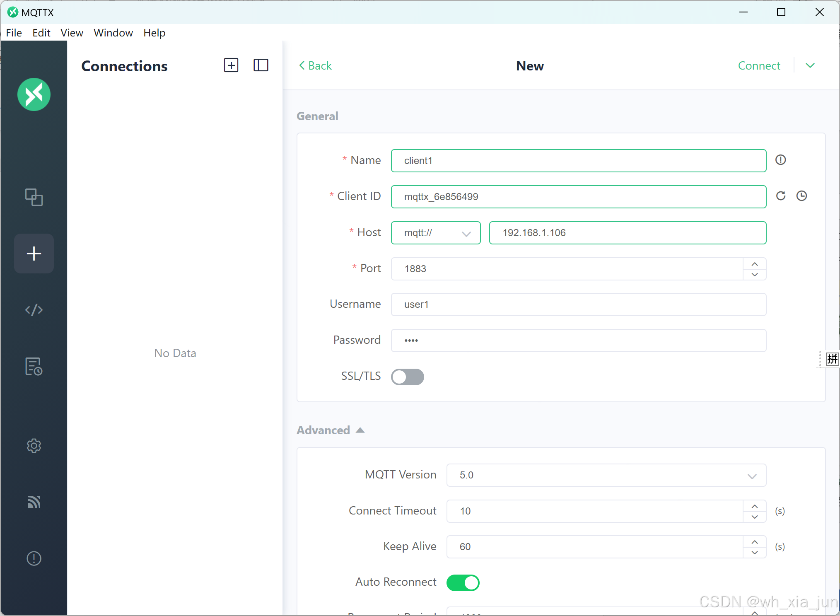Enable the SSL/TLS switch

point(408,377)
